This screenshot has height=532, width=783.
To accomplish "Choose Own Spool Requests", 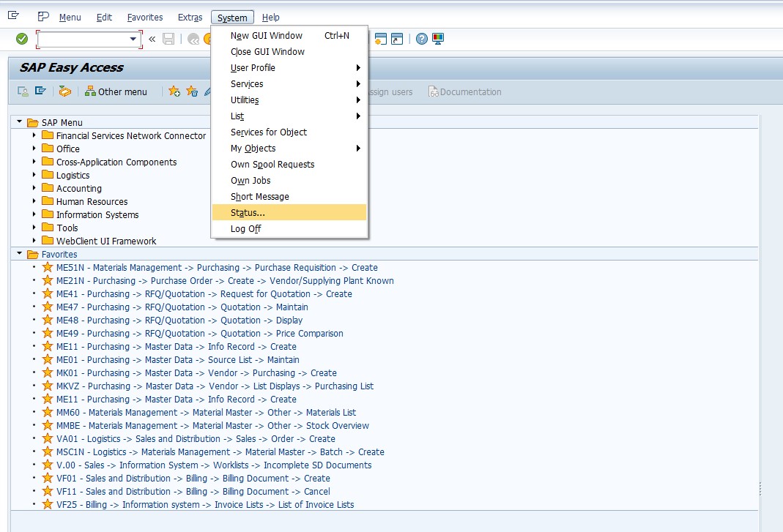I will [289, 164].
